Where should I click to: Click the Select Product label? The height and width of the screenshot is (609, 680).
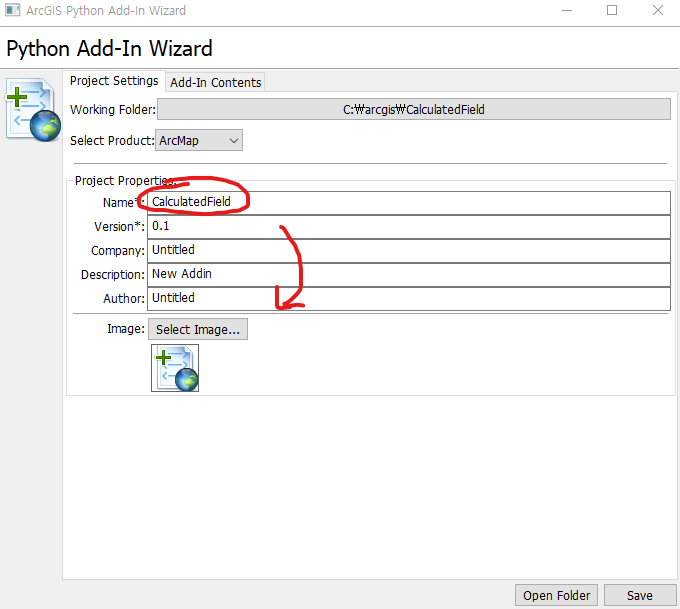[112, 141]
